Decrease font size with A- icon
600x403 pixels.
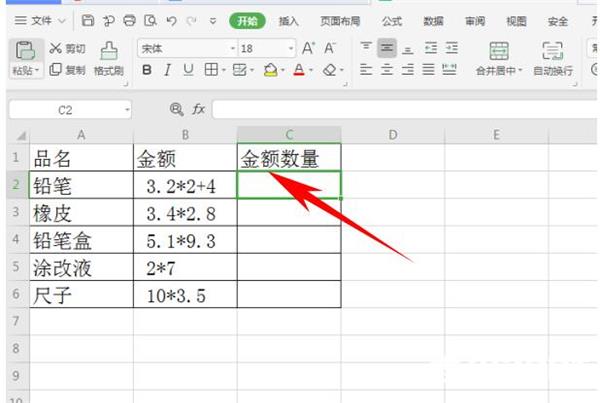[330, 48]
